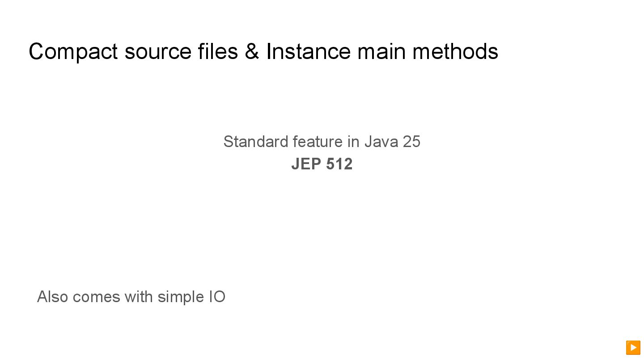Image resolution: width=644 pixels, height=362 pixels.
Task: Click the word "Standard" in the subtitle
Action: point(256,142)
